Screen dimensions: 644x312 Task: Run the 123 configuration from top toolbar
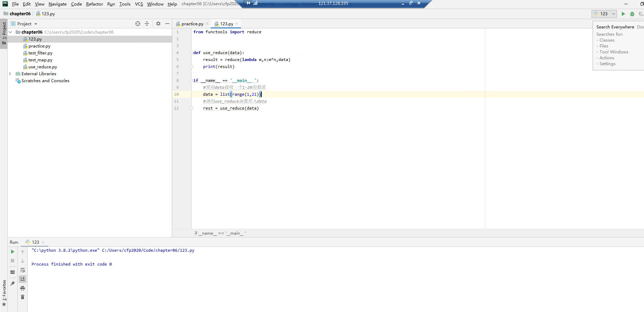tap(623, 14)
